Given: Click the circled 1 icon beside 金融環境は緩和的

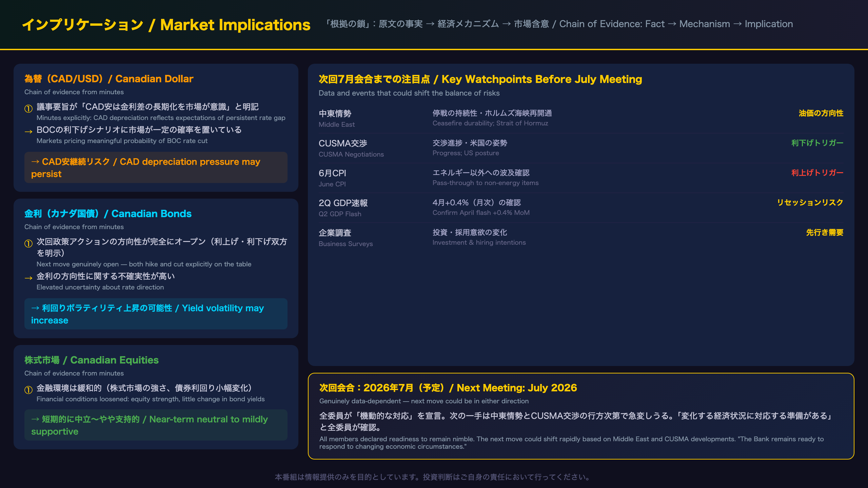Looking at the screenshot, I should click(x=28, y=390).
